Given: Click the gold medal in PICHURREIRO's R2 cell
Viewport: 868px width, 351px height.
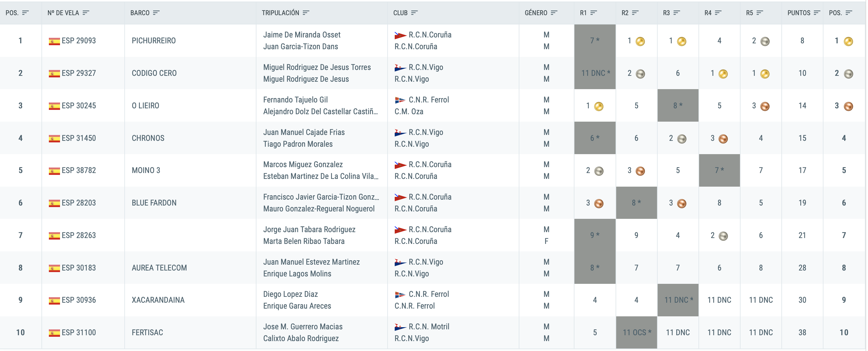Looking at the screenshot, I should tap(640, 41).
